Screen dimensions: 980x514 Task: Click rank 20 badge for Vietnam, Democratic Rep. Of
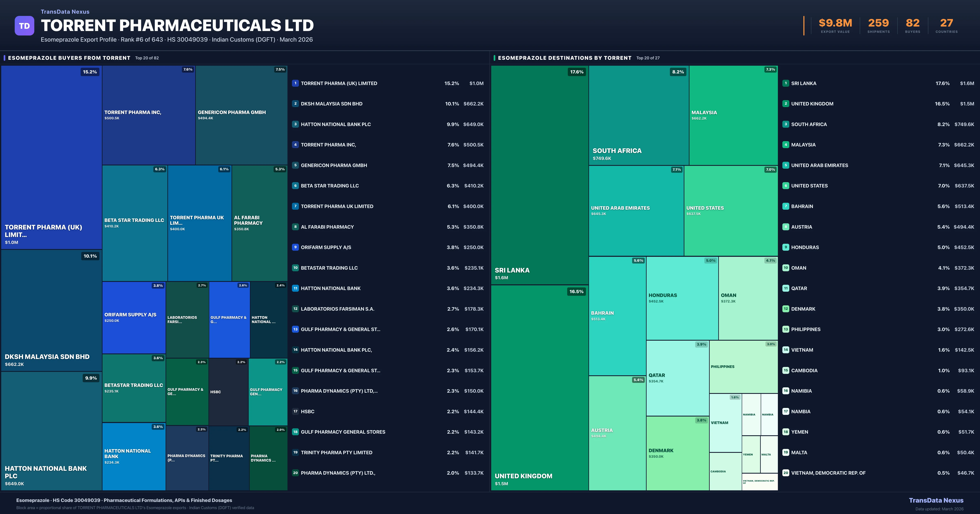tap(786, 473)
